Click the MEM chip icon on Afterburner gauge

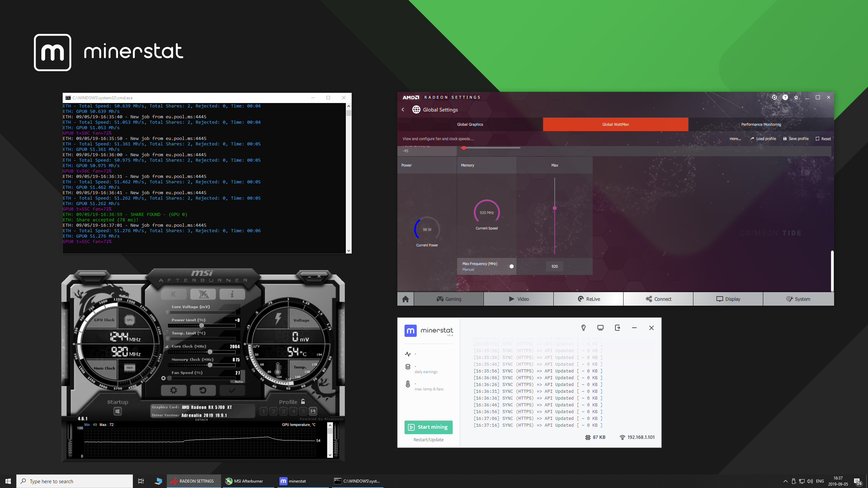pyautogui.click(x=130, y=368)
